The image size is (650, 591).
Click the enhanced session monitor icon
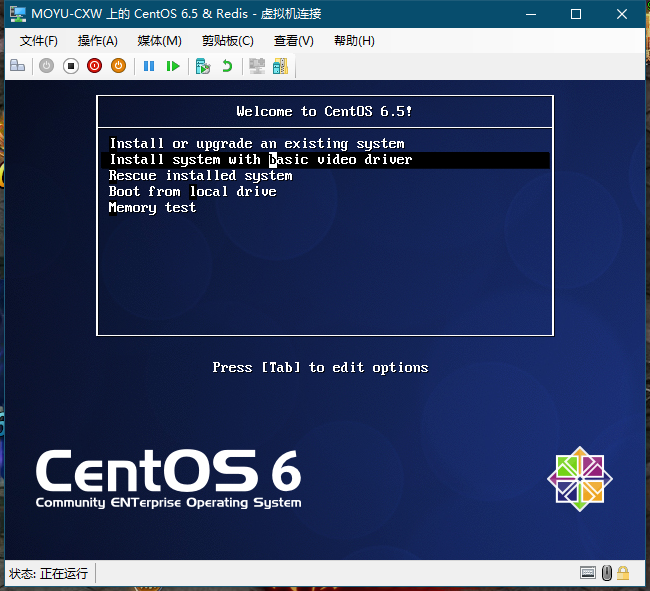257,66
